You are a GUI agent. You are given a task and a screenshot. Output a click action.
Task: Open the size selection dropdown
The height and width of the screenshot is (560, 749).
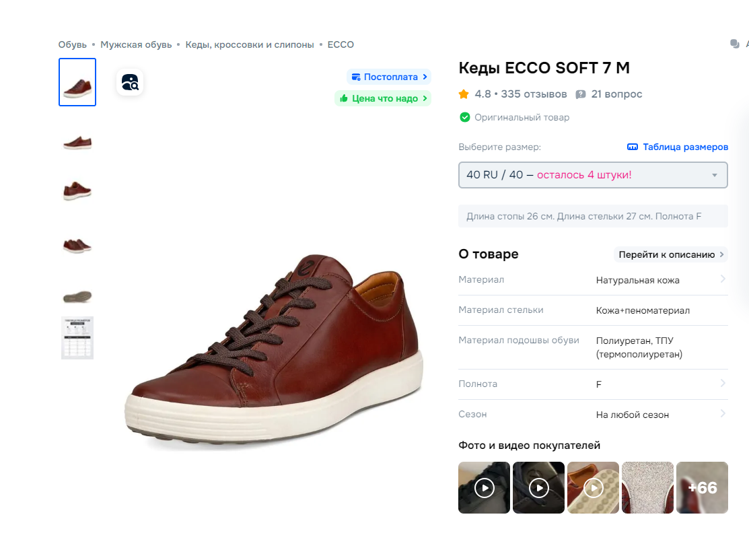click(592, 175)
